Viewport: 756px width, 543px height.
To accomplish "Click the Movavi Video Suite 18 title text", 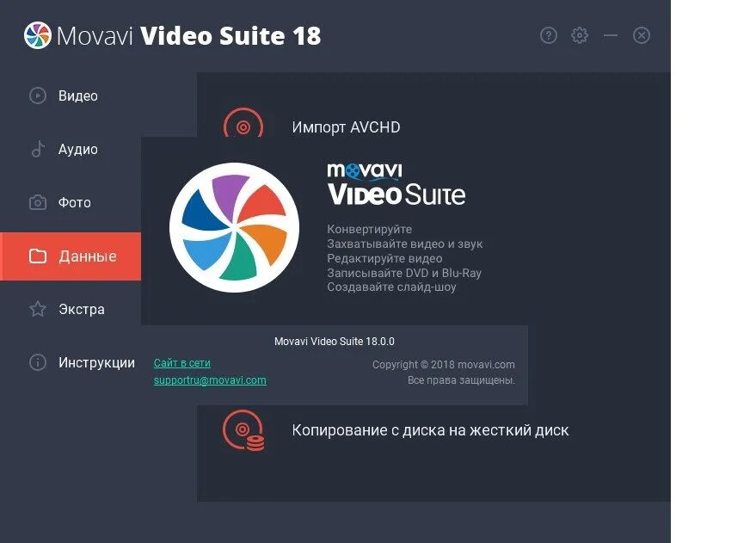I will [x=188, y=35].
